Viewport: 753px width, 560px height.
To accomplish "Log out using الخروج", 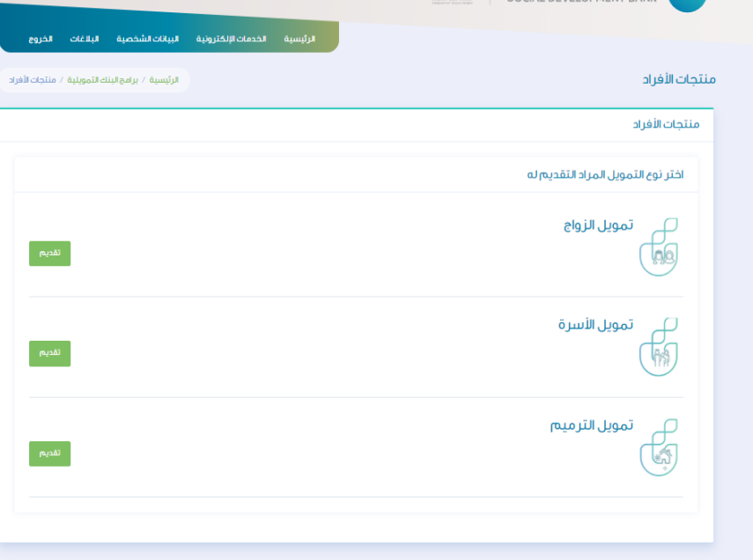I will click(x=41, y=40).
